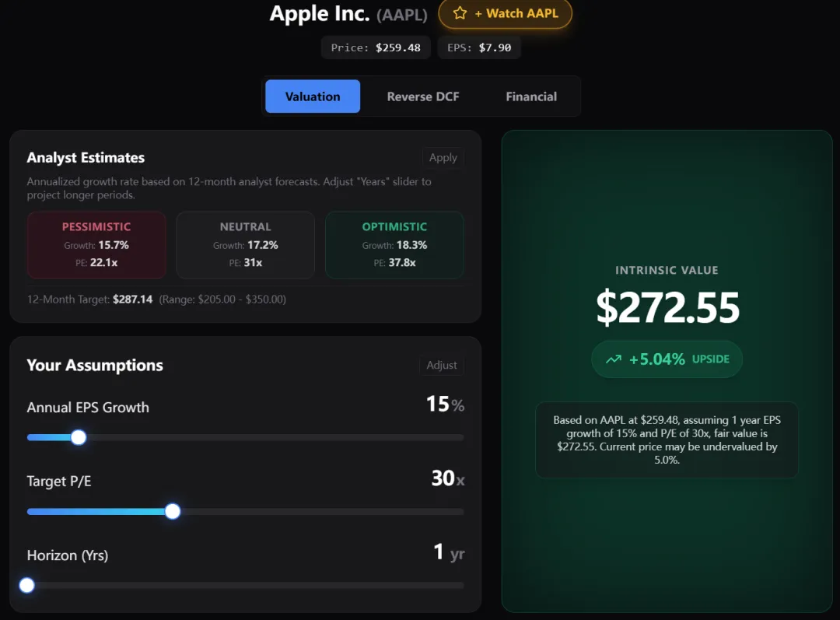
Task: Click the upside trend arrow icon
Action: [614, 359]
